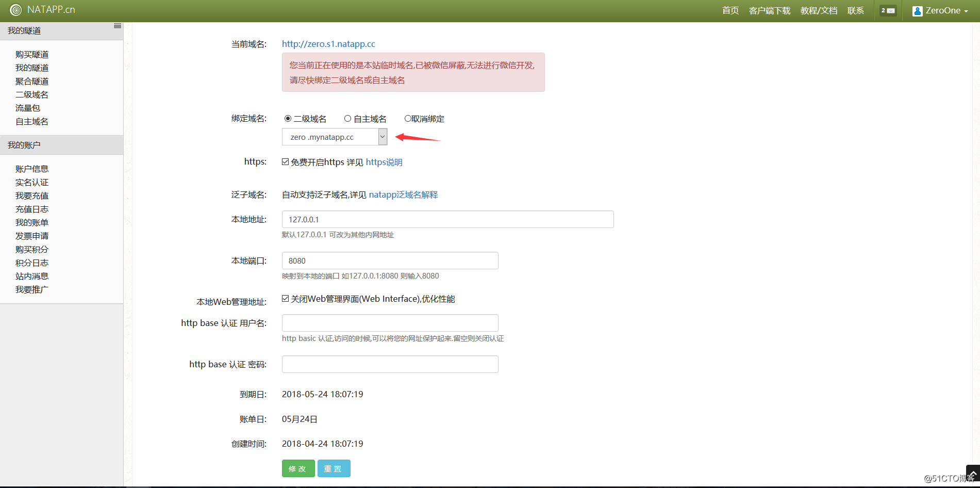This screenshot has width=980, height=488.
Task: Open 客户端下载 in the top navigation
Action: [x=769, y=10]
